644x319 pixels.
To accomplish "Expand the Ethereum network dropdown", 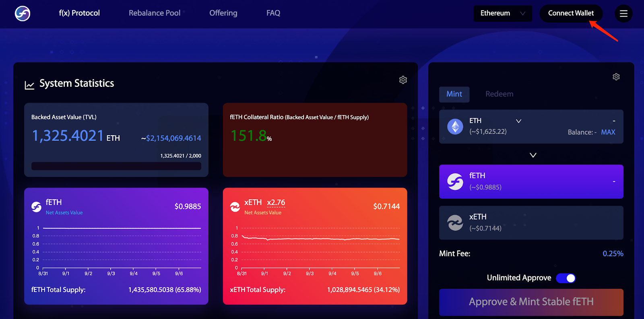I will 503,13.
